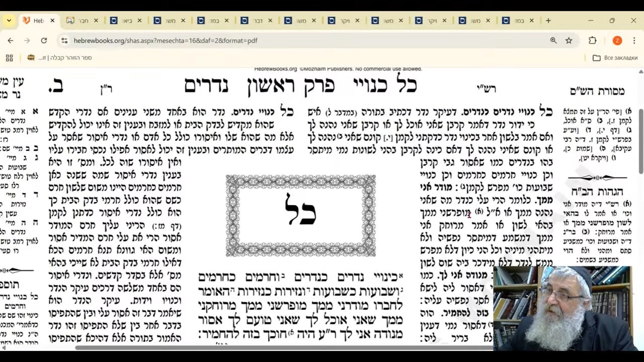Open the Все закладки bookmarks folder
Image resolution: width=644 pixels, height=362 pixels.
(615, 58)
